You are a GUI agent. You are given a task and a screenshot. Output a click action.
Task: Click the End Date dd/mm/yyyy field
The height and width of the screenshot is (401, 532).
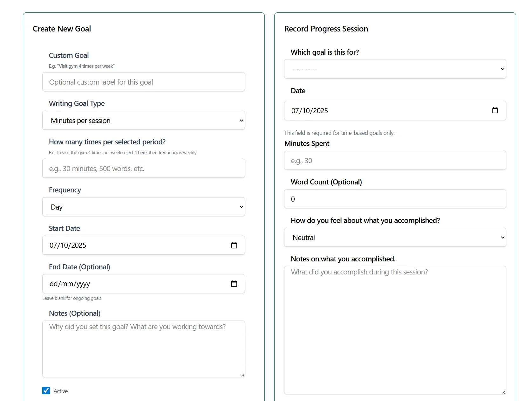[70, 284]
